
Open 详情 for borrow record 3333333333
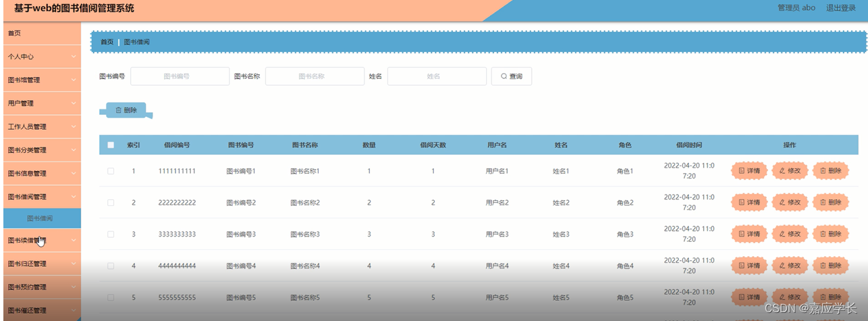pyautogui.click(x=749, y=234)
